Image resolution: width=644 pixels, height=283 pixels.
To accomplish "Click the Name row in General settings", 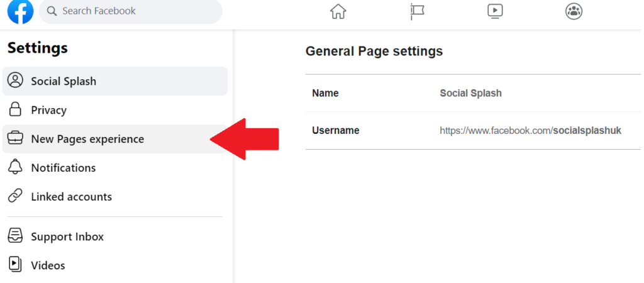I will click(x=473, y=93).
